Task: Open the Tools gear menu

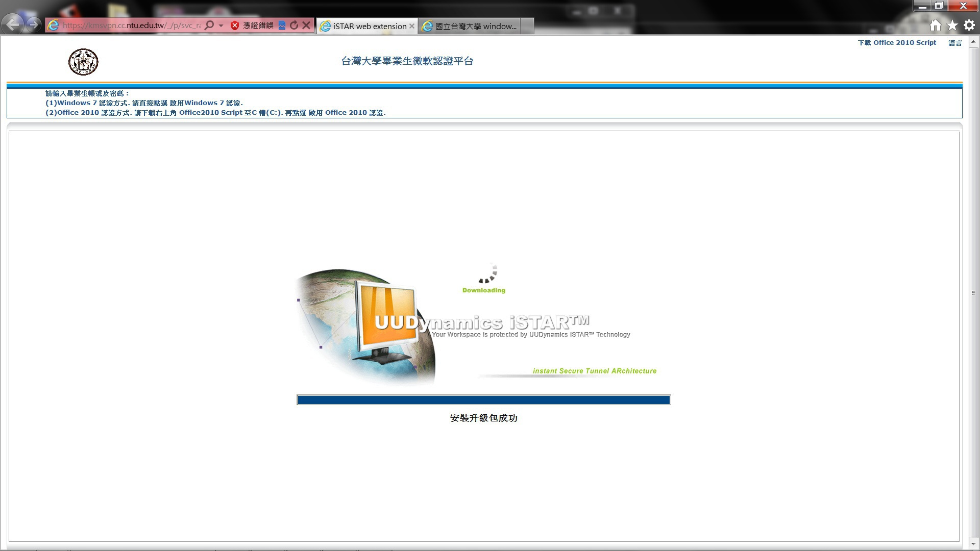Action: 969,26
